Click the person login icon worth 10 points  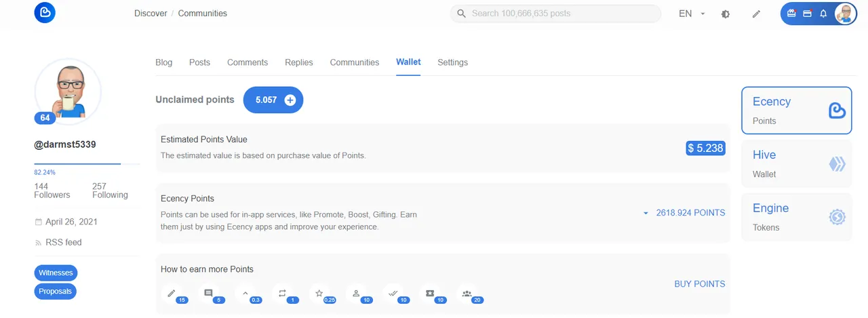point(356,293)
